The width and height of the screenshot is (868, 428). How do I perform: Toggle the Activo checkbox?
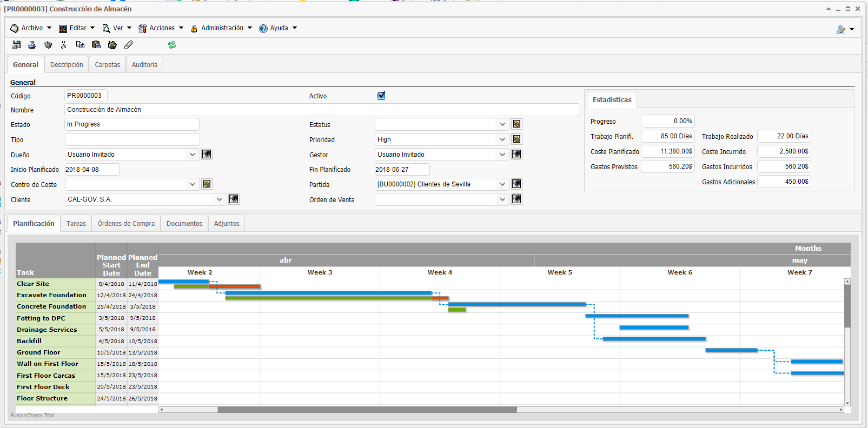381,96
